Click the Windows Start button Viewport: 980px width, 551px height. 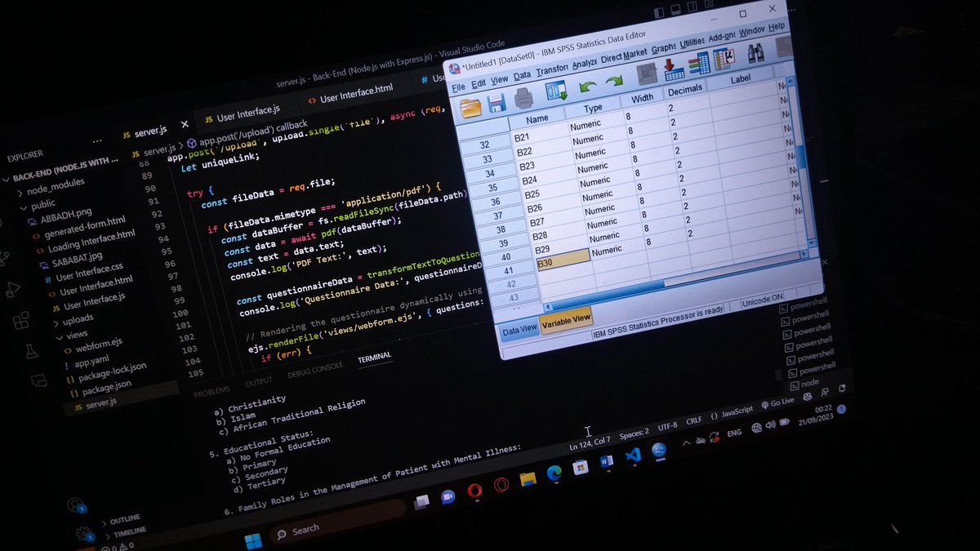tap(253, 540)
